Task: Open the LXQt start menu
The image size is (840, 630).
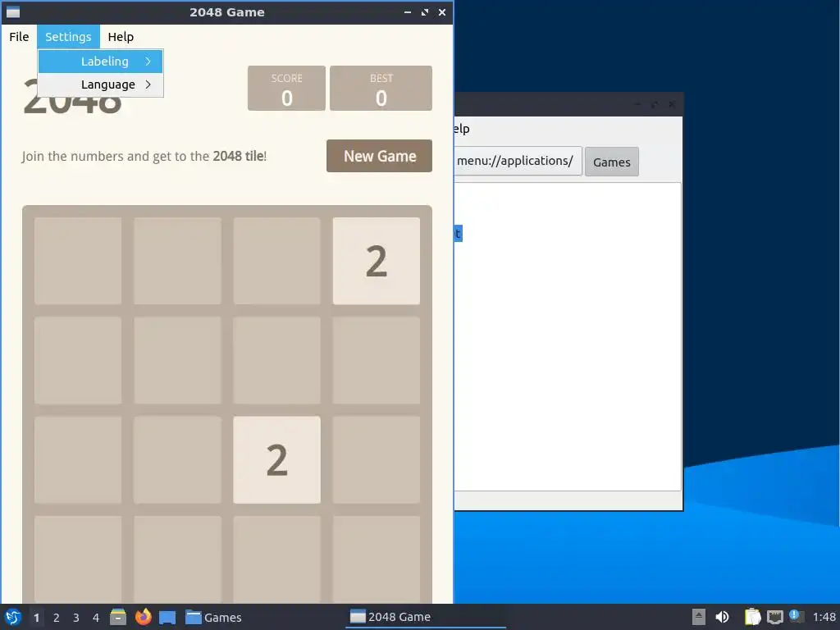Action: [13, 617]
